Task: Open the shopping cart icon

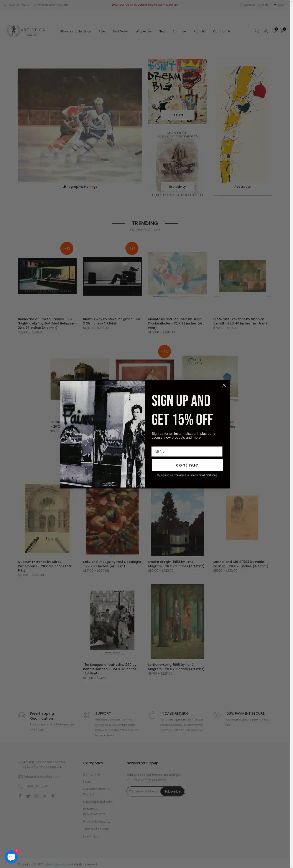Action: pos(282,31)
